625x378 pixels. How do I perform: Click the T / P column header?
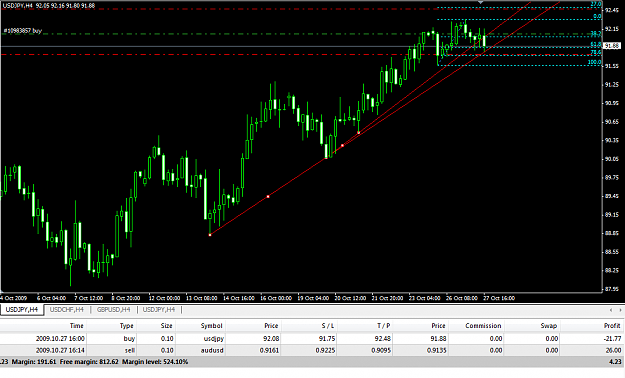tap(383, 326)
